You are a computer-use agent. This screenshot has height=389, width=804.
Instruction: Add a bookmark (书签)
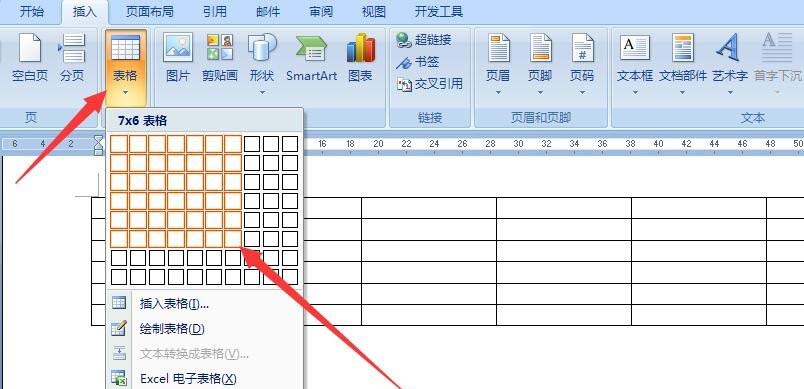click(x=418, y=62)
